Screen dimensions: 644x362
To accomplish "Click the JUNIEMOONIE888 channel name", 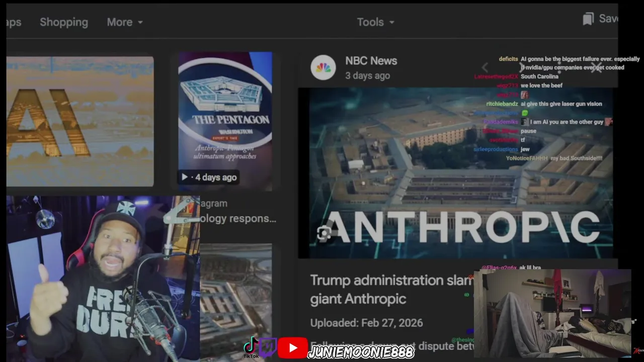I will tap(361, 352).
